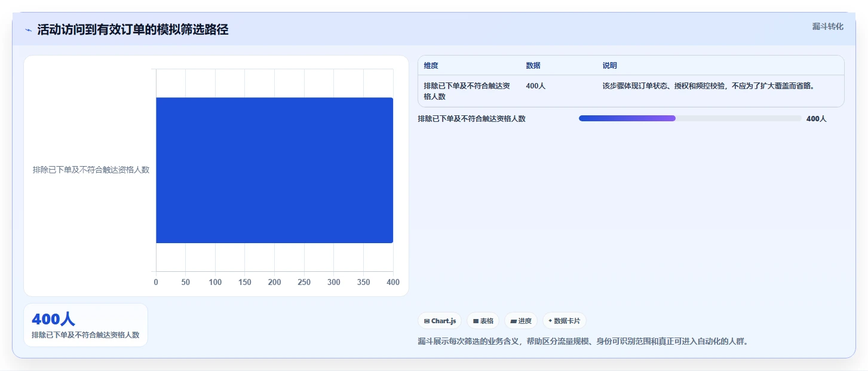Click the 说明 column header

tap(610, 66)
